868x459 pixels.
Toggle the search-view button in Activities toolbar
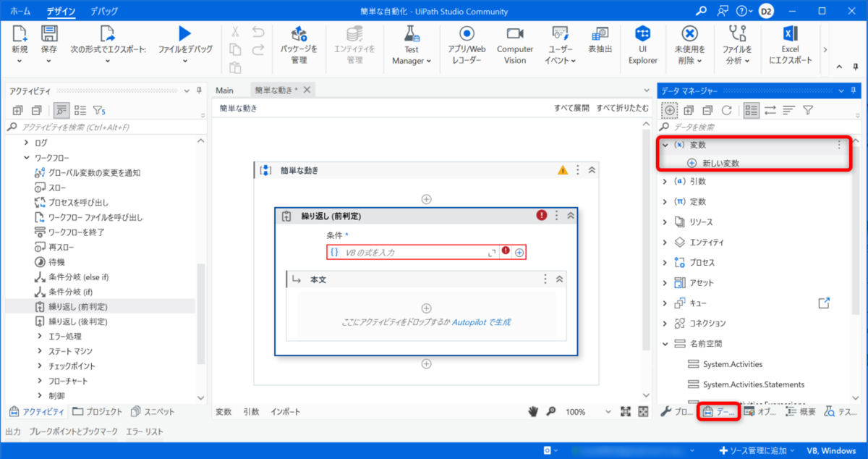coord(61,110)
